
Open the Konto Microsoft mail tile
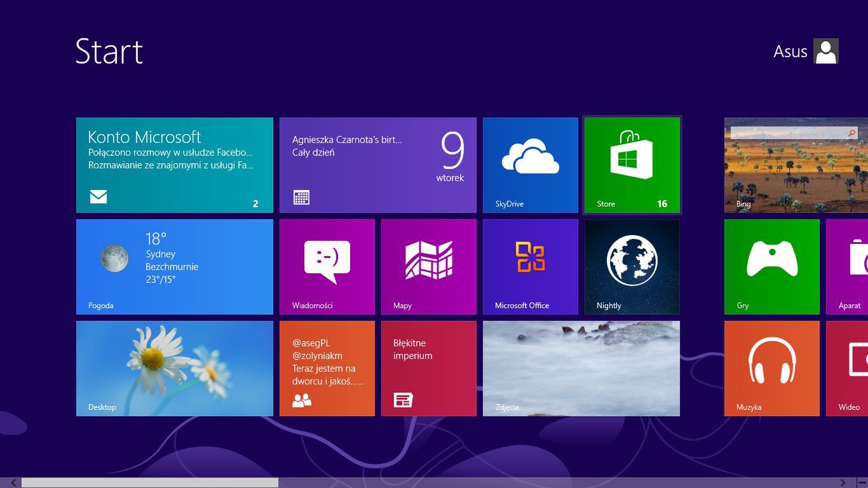coord(174,165)
